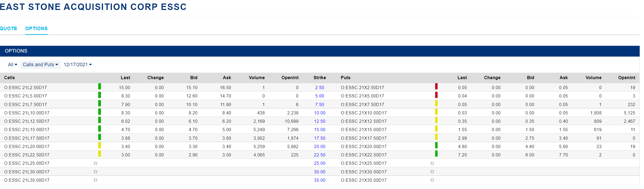Click the 10.00 strike price link
644x189 pixels.
[319, 113]
